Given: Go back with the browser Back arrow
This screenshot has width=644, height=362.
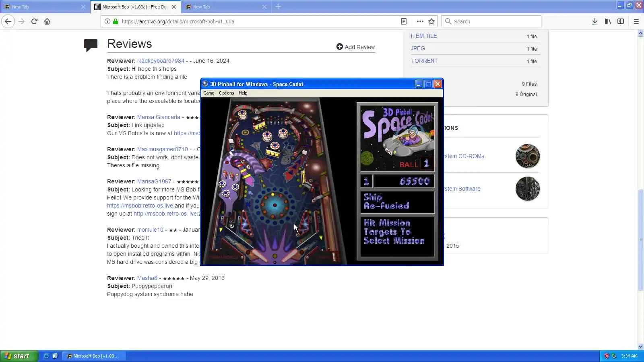Looking at the screenshot, I should click(x=8, y=21).
